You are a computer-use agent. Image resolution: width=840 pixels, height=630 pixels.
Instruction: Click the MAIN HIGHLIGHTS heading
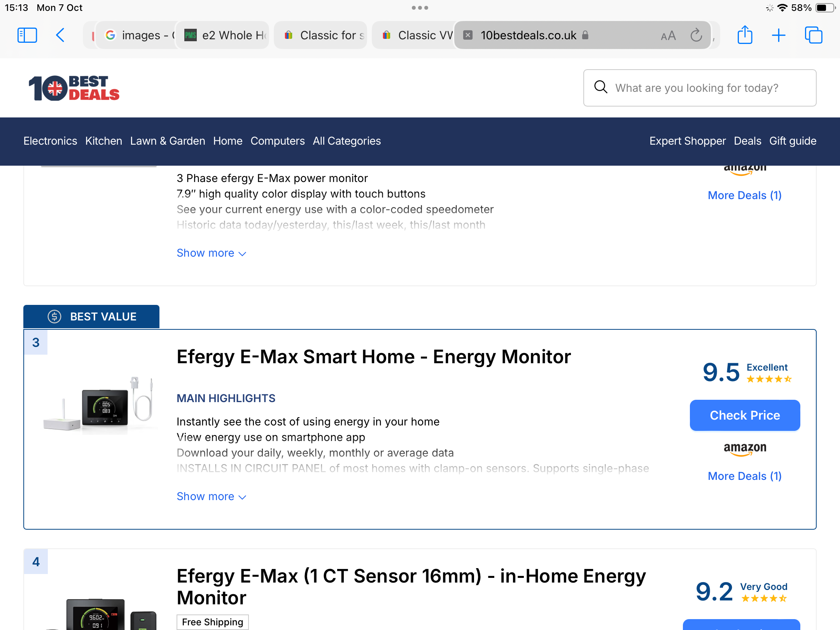226,398
